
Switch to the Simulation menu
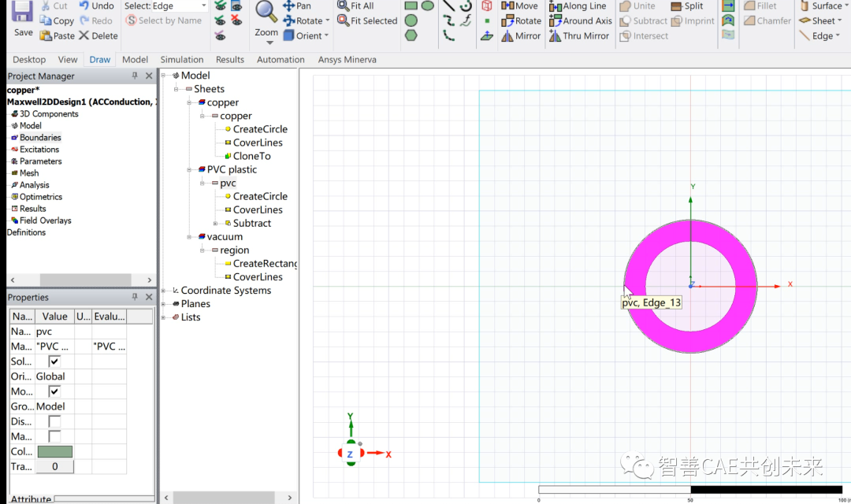(x=181, y=59)
